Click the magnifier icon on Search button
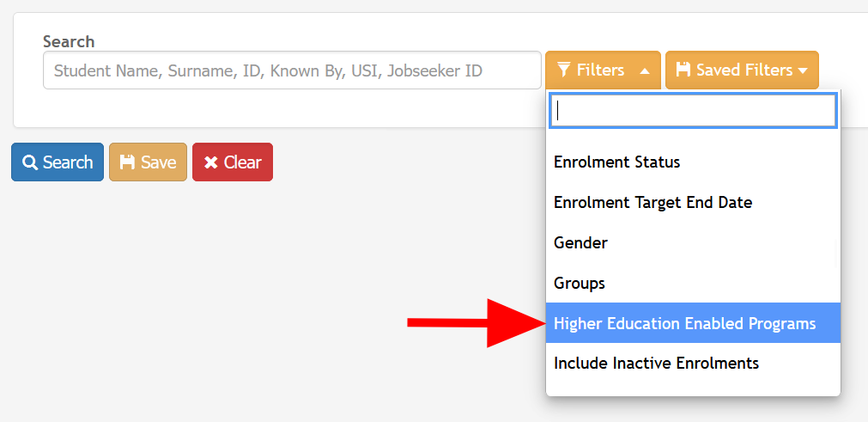Image resolution: width=868 pixels, height=422 pixels. coord(29,162)
